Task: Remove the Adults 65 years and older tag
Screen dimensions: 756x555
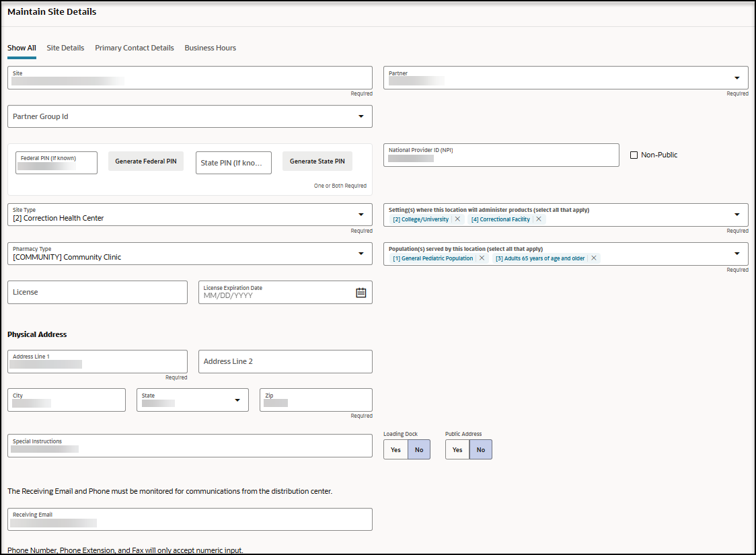Action: coord(593,258)
